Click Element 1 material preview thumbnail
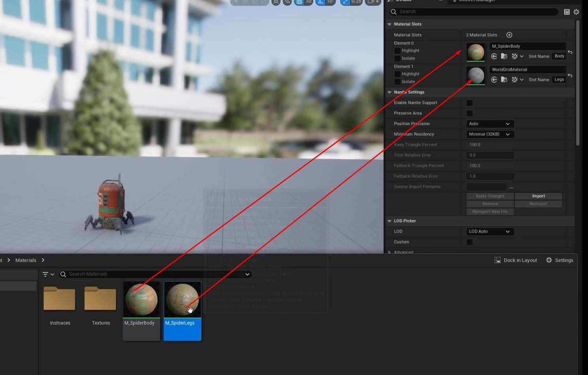 pos(476,75)
